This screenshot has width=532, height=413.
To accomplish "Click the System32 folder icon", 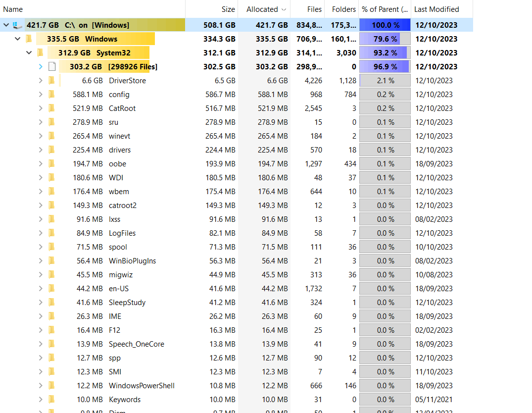I will click(x=41, y=52).
